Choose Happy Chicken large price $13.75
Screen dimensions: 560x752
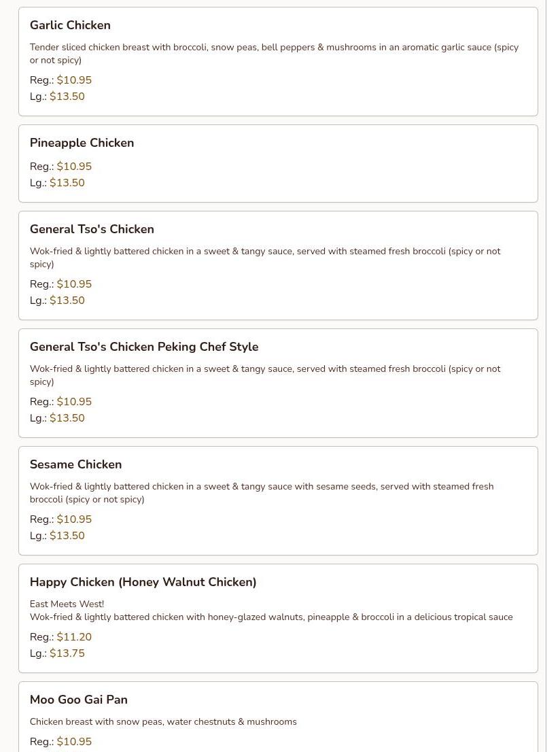click(x=67, y=653)
